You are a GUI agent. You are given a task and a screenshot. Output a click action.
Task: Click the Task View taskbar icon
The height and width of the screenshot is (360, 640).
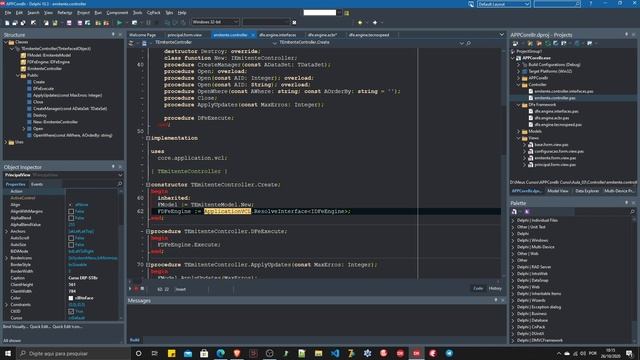point(155,353)
